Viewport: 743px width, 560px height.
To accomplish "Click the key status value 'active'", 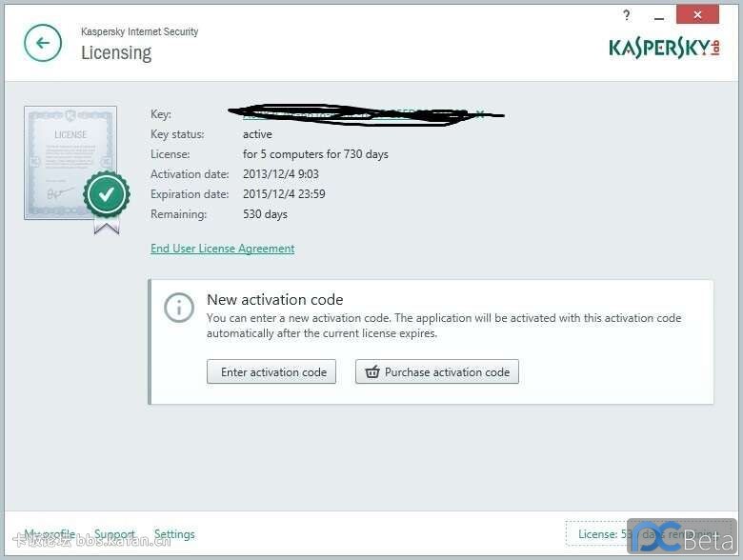I will pos(257,134).
